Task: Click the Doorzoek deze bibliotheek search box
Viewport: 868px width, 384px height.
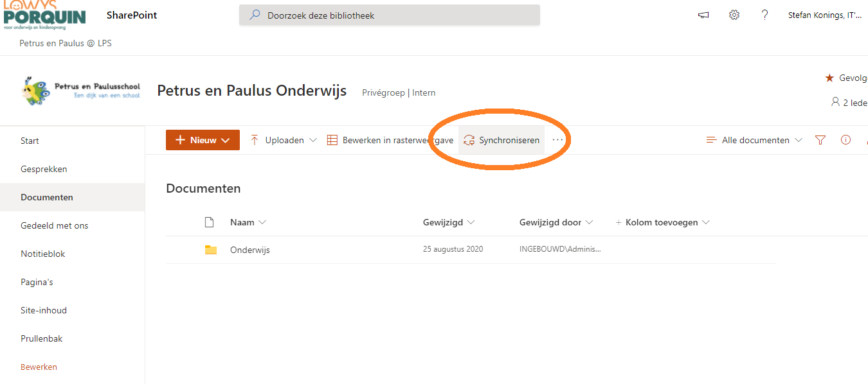Action: (389, 15)
